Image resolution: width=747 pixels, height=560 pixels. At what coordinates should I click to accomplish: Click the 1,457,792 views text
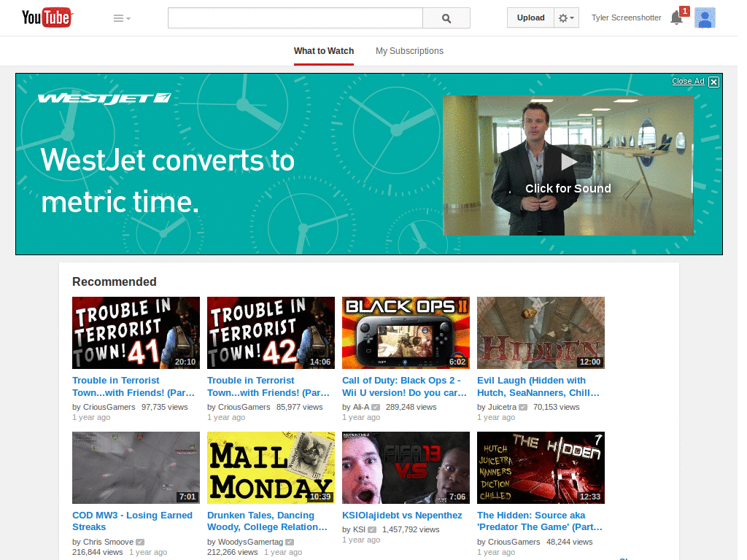pos(411,529)
